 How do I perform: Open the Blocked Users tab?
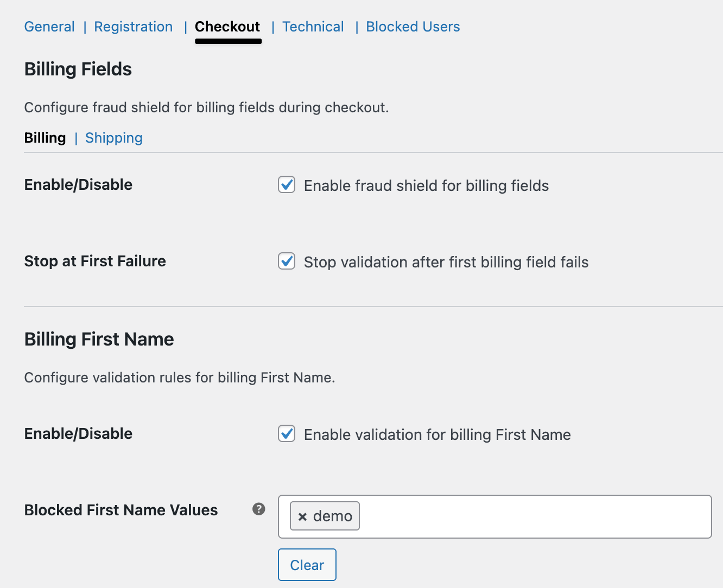(x=413, y=27)
